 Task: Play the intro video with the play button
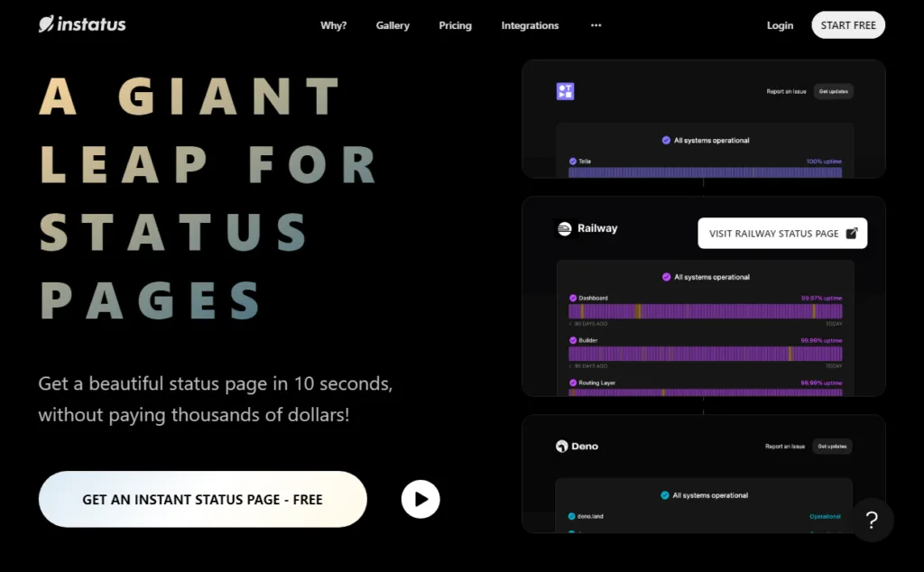420,499
